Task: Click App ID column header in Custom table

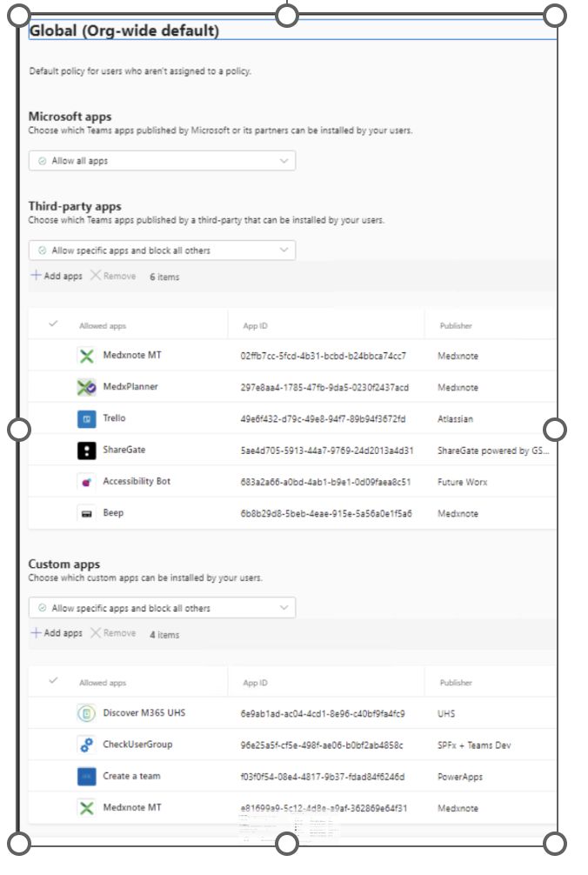Action: [x=255, y=683]
